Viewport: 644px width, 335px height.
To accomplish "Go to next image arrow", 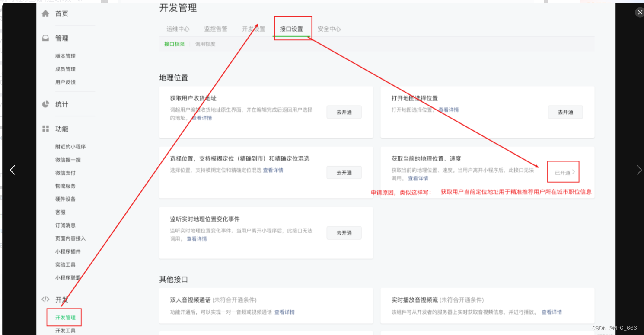I will [639, 170].
